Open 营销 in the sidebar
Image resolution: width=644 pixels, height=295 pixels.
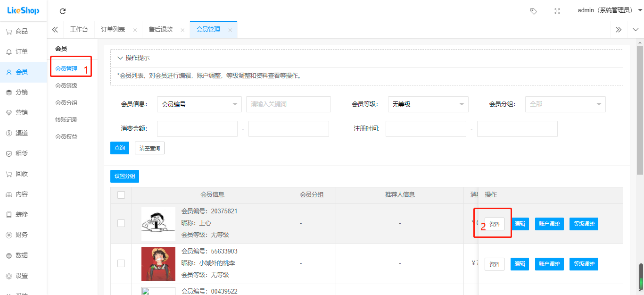coord(24,112)
